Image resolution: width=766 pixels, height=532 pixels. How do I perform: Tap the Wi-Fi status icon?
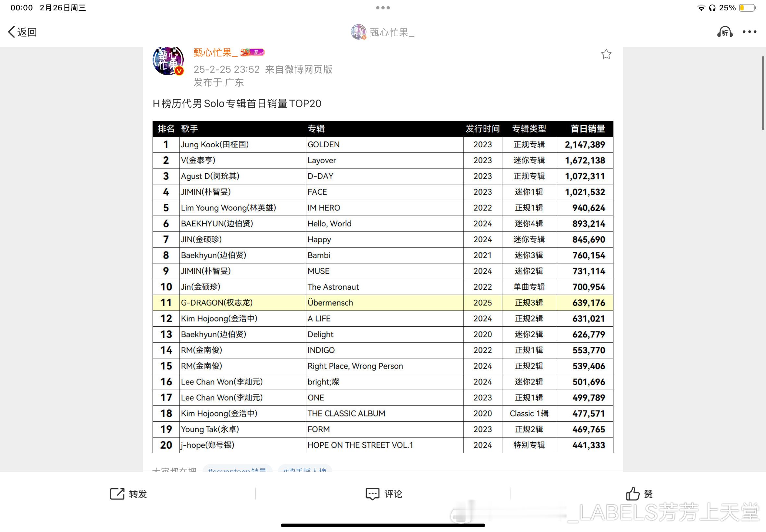point(701,8)
